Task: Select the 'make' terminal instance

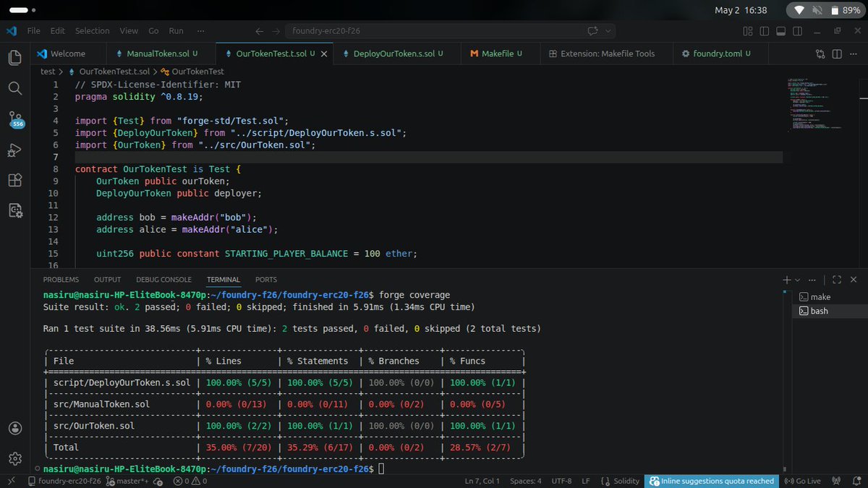Action: pyautogui.click(x=831, y=297)
